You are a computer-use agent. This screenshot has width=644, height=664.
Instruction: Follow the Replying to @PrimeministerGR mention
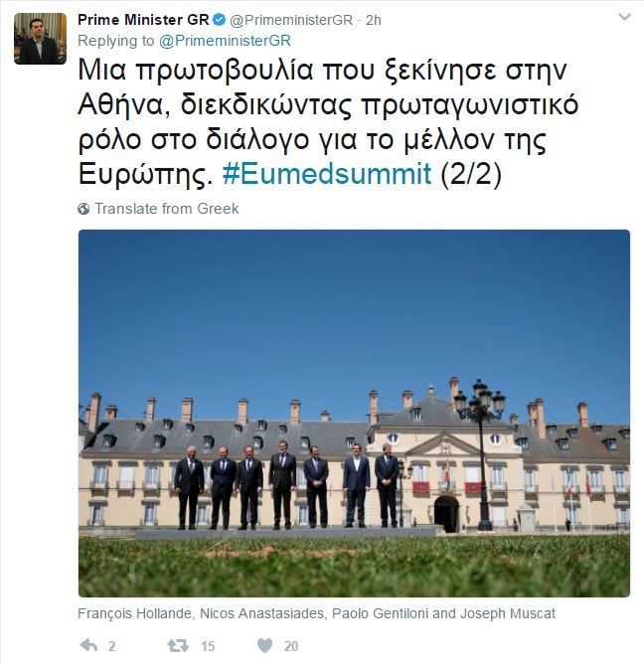pyautogui.click(x=226, y=41)
